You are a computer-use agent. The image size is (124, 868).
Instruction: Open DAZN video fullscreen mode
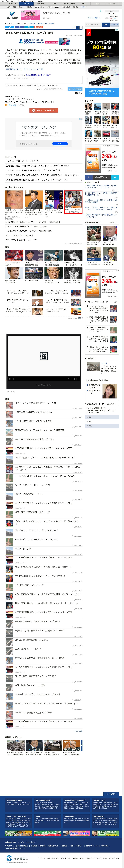coord(78,379)
